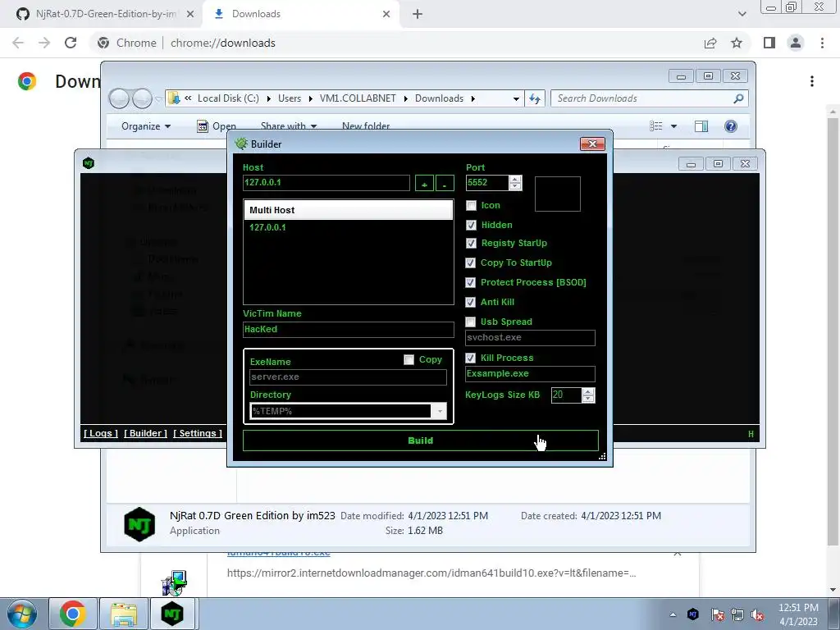The height and width of the screenshot is (630, 840).
Task: Click the Explorer back navigation button
Action: pos(120,98)
